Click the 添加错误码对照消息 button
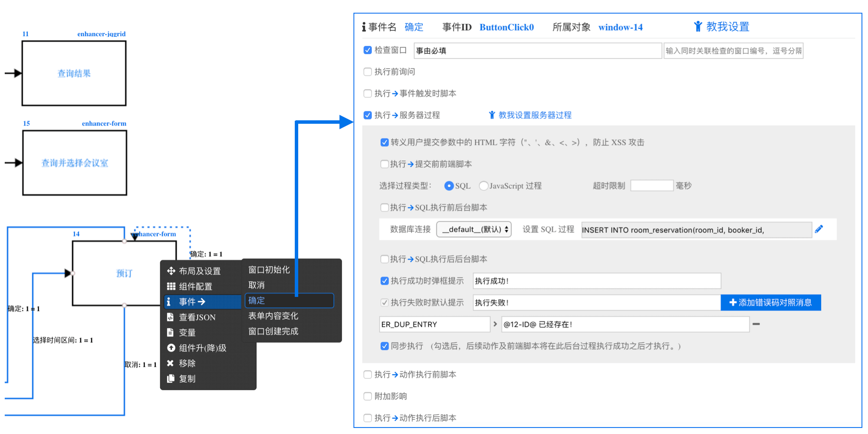Viewport: 868px width, 434px height. [770, 303]
